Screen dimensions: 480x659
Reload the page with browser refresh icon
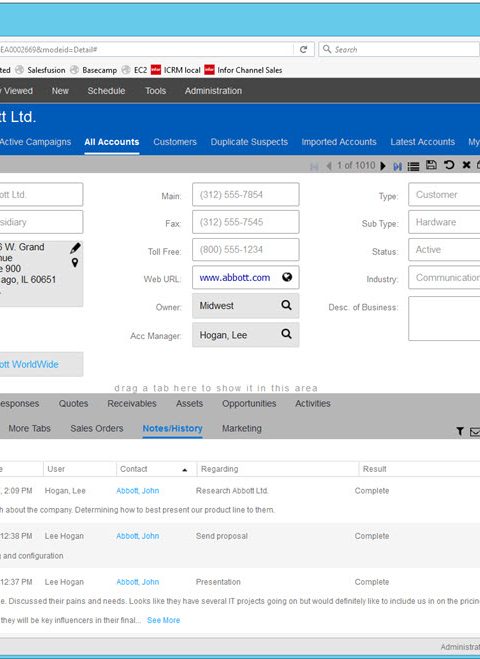(x=303, y=50)
